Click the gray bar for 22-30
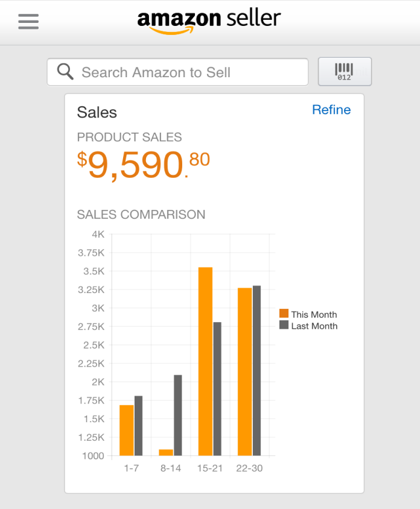The width and height of the screenshot is (420, 509). pyautogui.click(x=256, y=370)
